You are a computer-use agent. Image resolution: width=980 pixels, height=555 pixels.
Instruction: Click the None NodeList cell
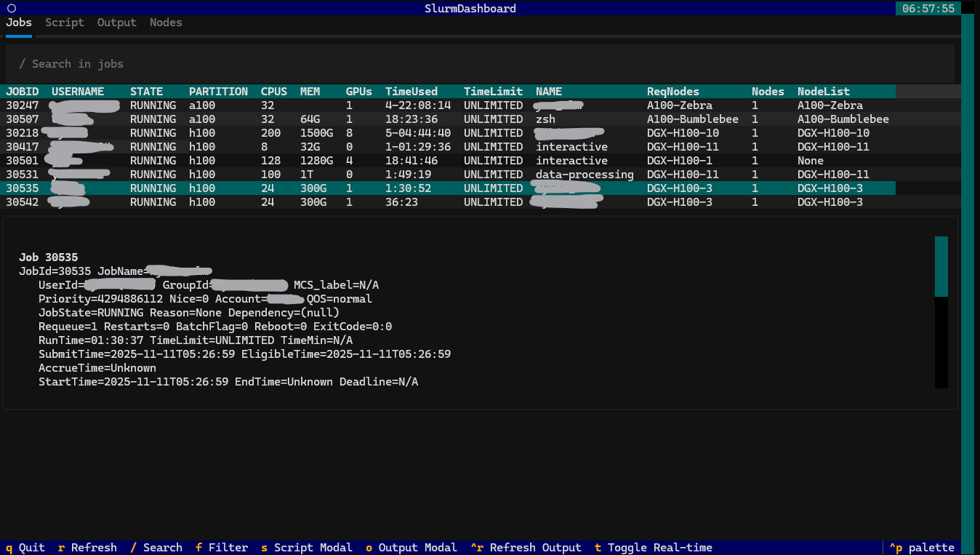[x=811, y=161]
